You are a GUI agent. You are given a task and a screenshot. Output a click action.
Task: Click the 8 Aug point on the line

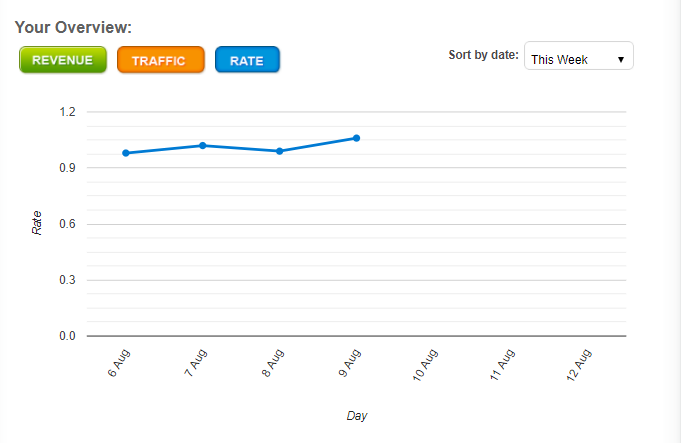(x=280, y=151)
